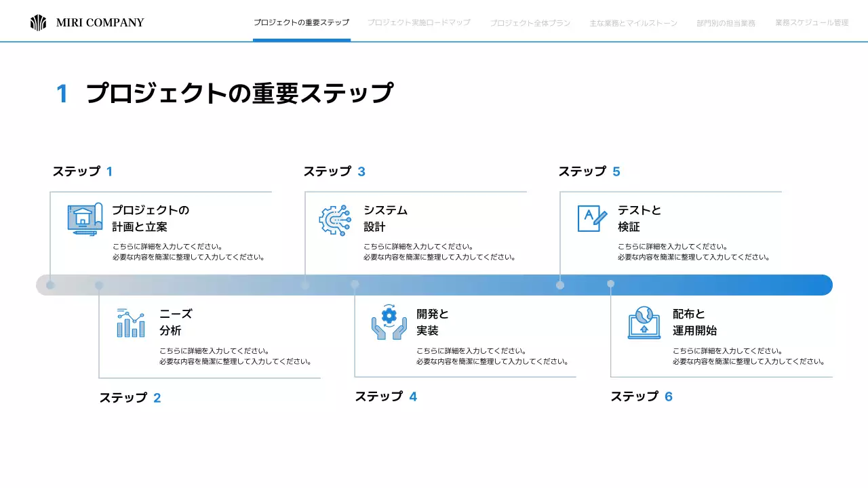This screenshot has width=868, height=488.
Task: Select the timeline dot above ステップ 4
Action: click(x=354, y=285)
